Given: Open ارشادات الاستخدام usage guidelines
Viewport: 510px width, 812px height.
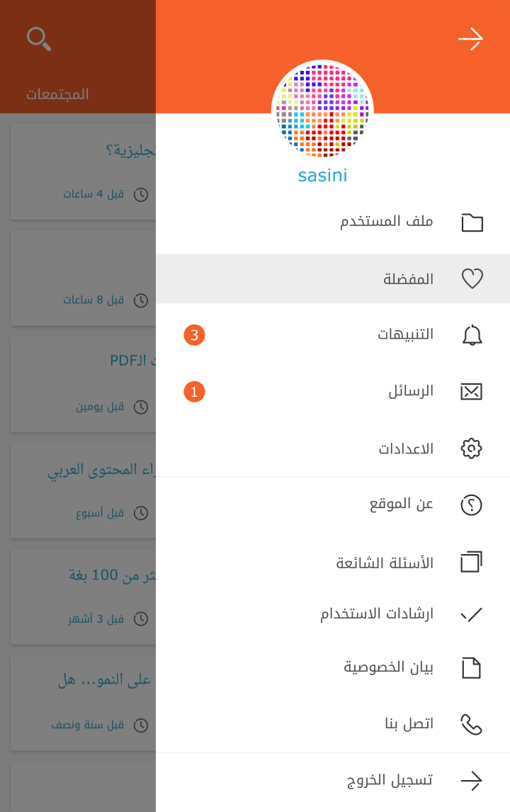Looking at the screenshot, I should click(x=377, y=614).
